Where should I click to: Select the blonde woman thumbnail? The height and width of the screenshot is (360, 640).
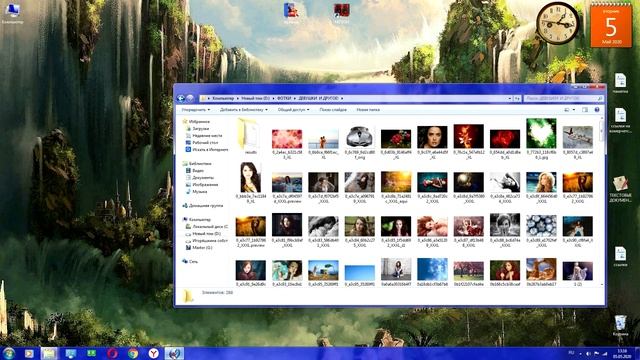pyautogui.click(x=541, y=182)
